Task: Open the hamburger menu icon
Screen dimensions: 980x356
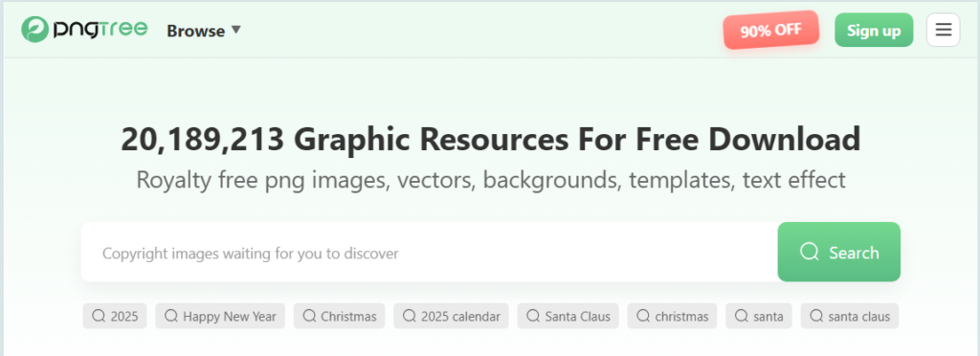Action: click(x=943, y=30)
